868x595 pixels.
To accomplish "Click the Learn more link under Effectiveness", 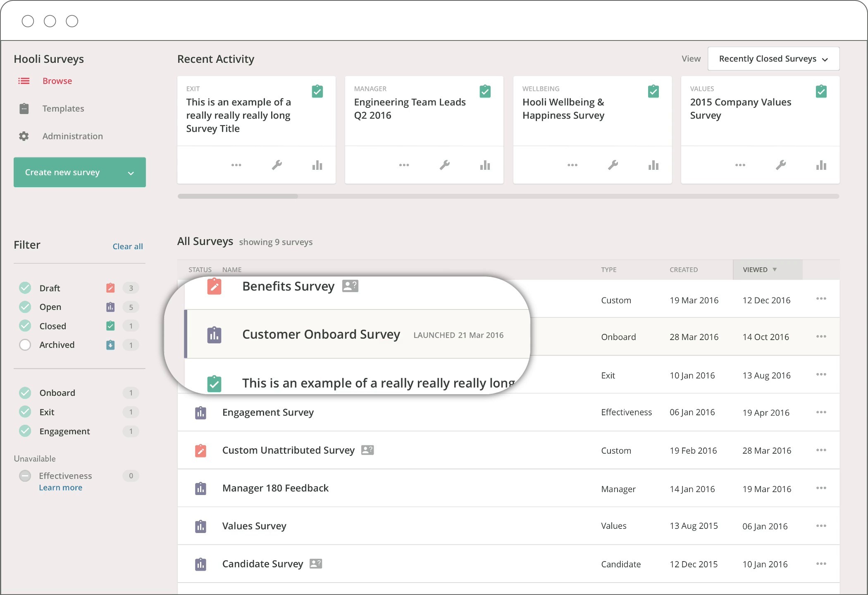I will (60, 488).
